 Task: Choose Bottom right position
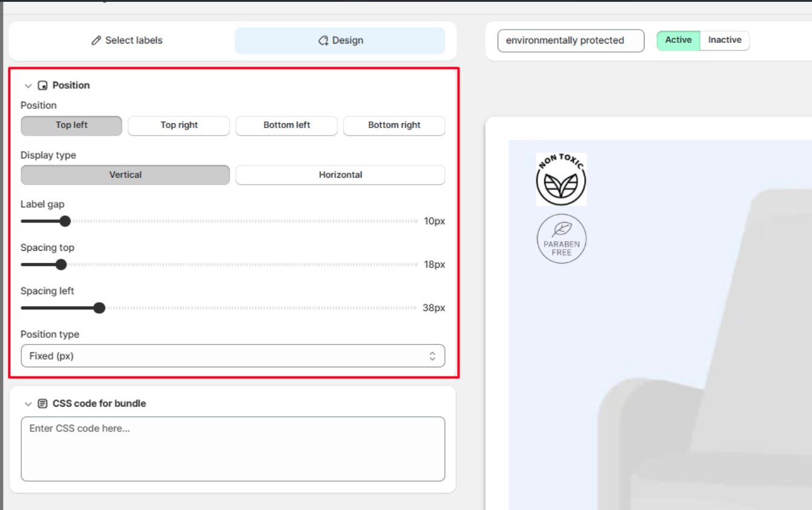[x=394, y=126]
